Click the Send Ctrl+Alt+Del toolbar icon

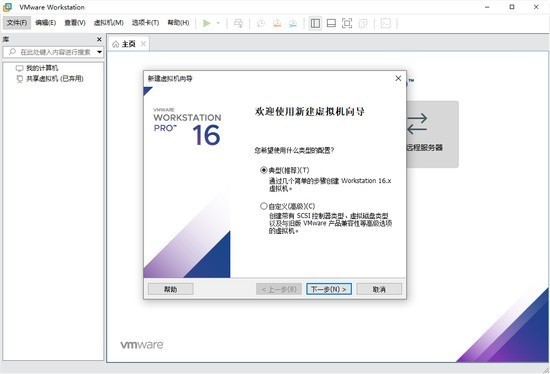[239, 23]
